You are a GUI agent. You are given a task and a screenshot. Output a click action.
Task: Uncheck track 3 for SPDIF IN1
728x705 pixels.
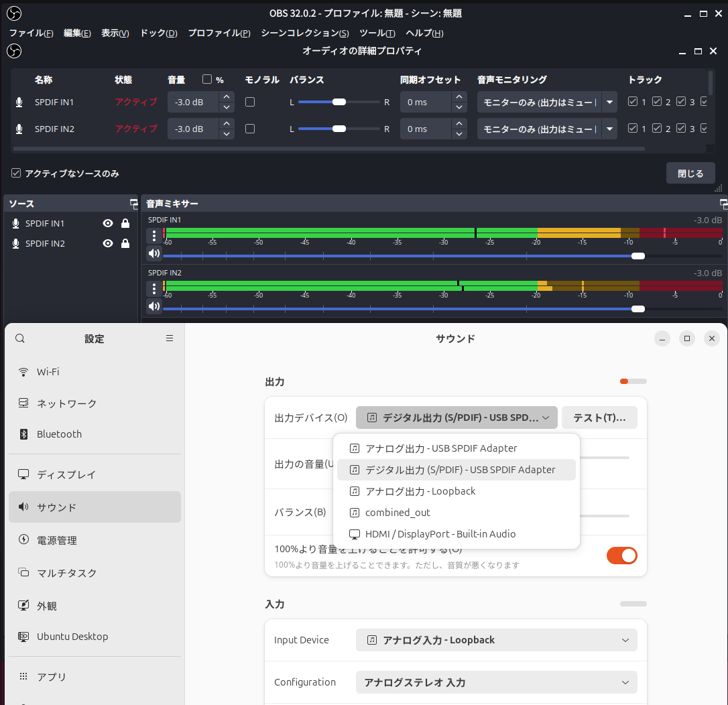pyautogui.click(x=680, y=101)
